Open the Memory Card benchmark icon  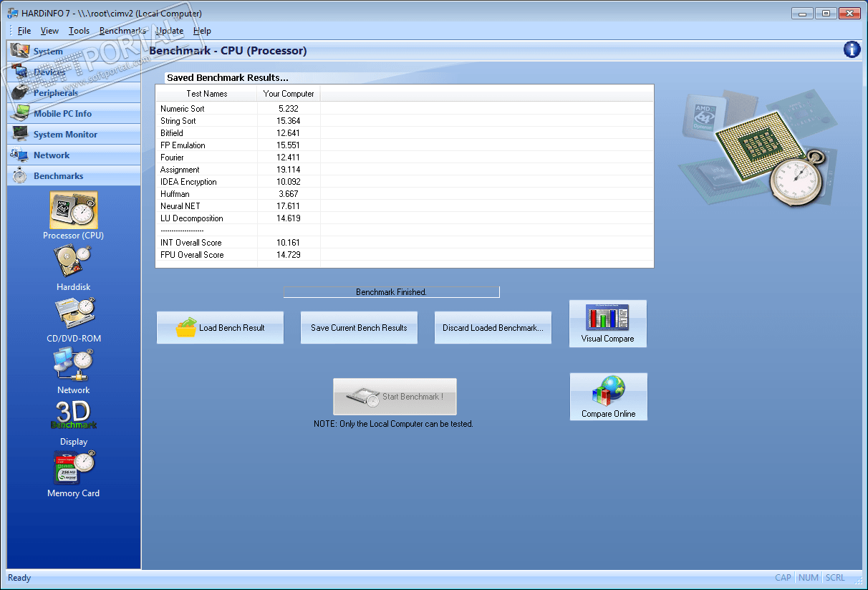pyautogui.click(x=74, y=468)
